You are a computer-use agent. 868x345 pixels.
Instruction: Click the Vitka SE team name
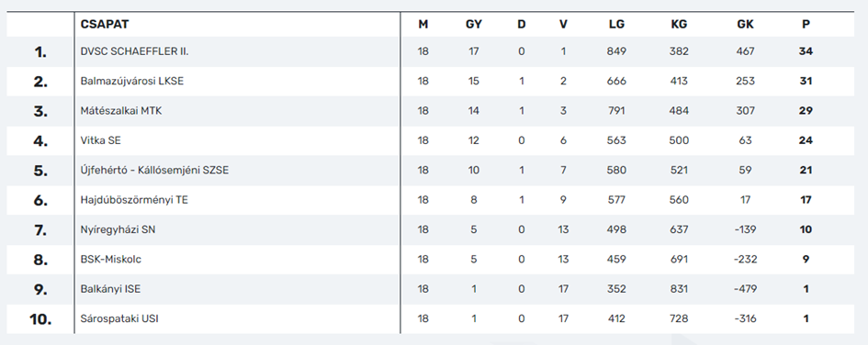(100, 141)
